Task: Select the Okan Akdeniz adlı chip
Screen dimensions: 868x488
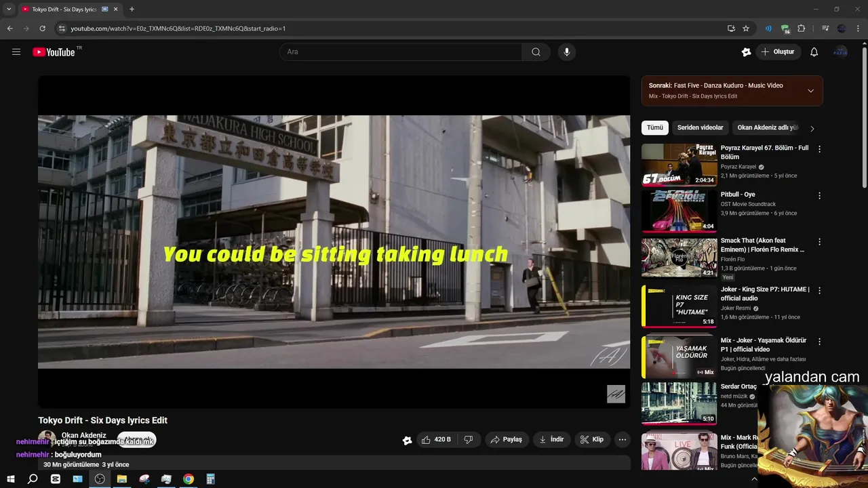Action: (768, 127)
